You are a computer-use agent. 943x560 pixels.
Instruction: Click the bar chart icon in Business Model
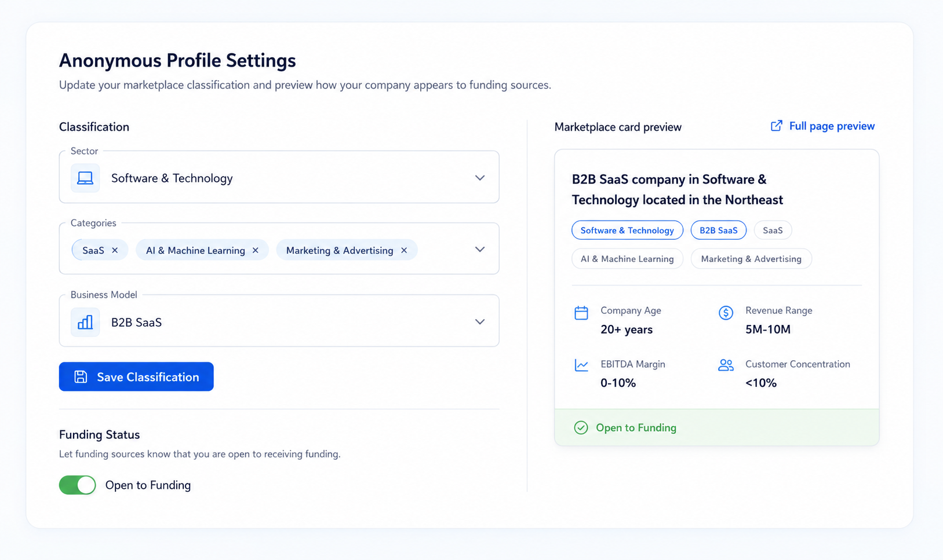point(85,322)
